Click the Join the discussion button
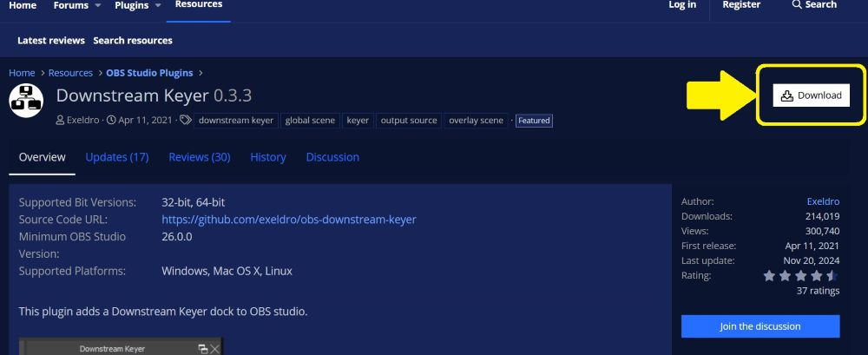The height and width of the screenshot is (355, 868). (x=760, y=326)
